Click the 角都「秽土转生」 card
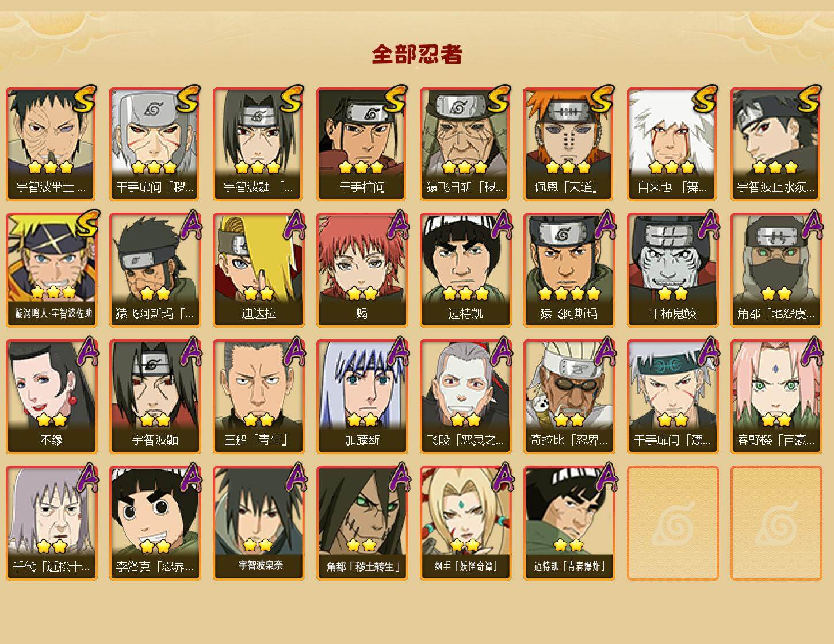Screen dimensions: 834x644 pos(362,523)
